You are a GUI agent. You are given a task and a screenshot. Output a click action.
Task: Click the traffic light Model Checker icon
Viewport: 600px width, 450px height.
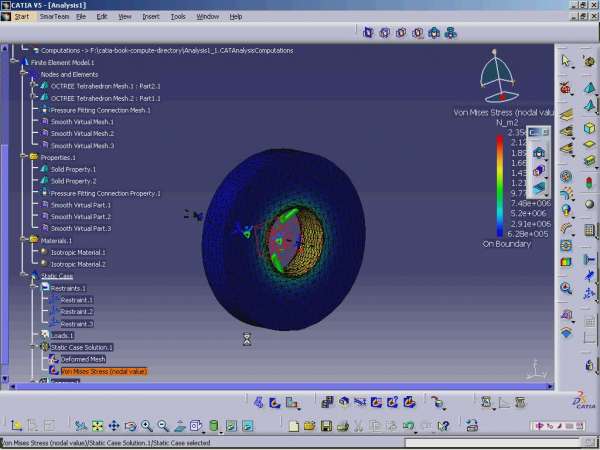point(590,182)
